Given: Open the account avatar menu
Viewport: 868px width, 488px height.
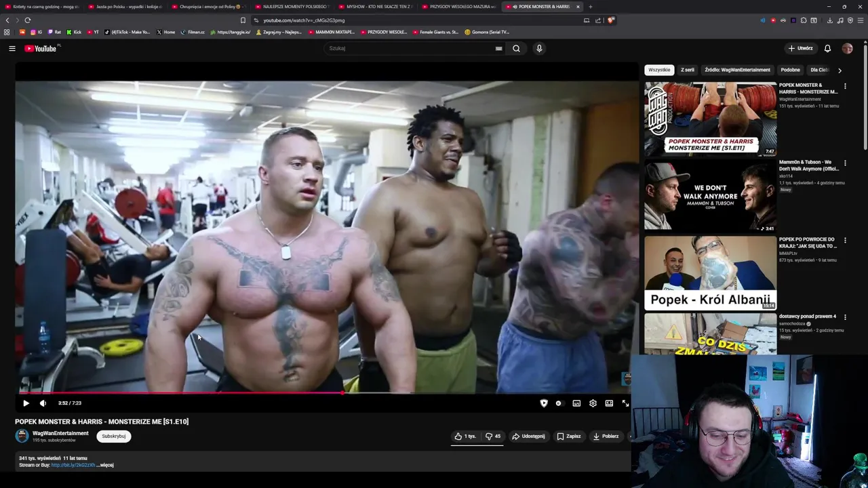Looking at the screenshot, I should [847, 48].
